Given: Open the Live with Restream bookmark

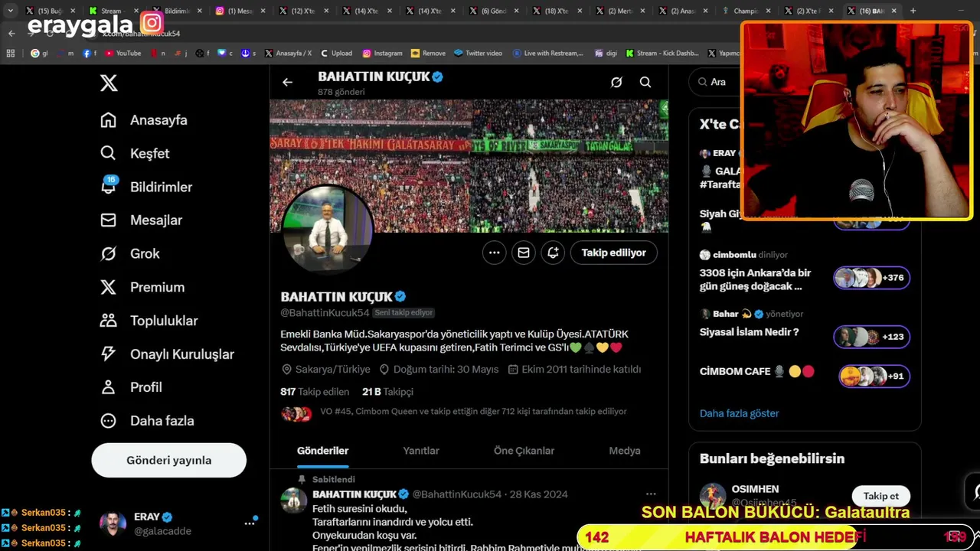Looking at the screenshot, I should (548, 53).
